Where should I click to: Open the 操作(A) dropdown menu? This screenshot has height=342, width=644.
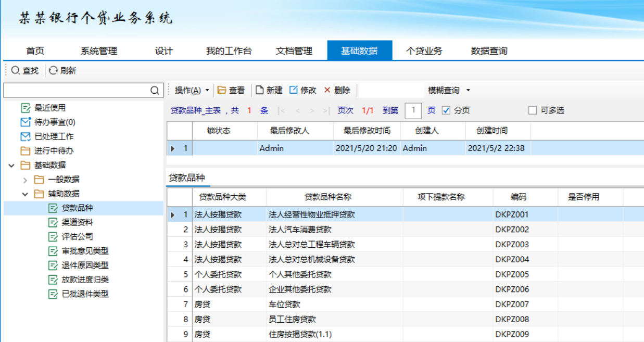pos(192,90)
